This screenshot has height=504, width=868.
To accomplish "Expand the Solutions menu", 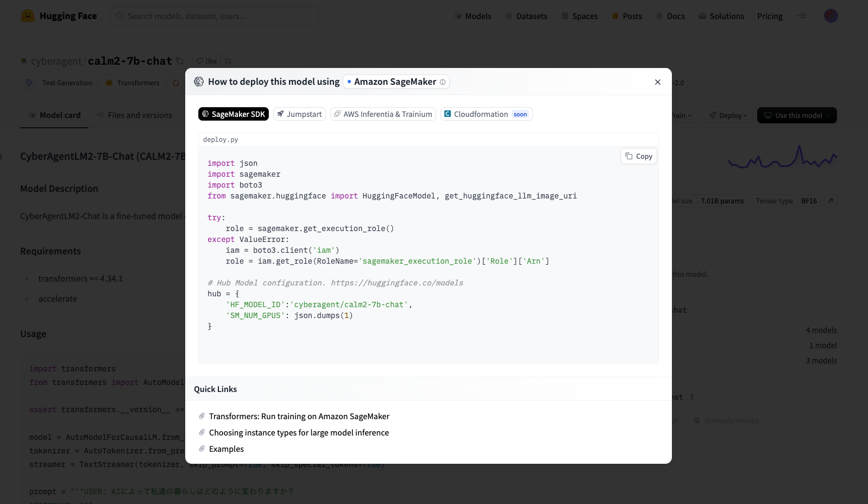I will click(x=721, y=16).
